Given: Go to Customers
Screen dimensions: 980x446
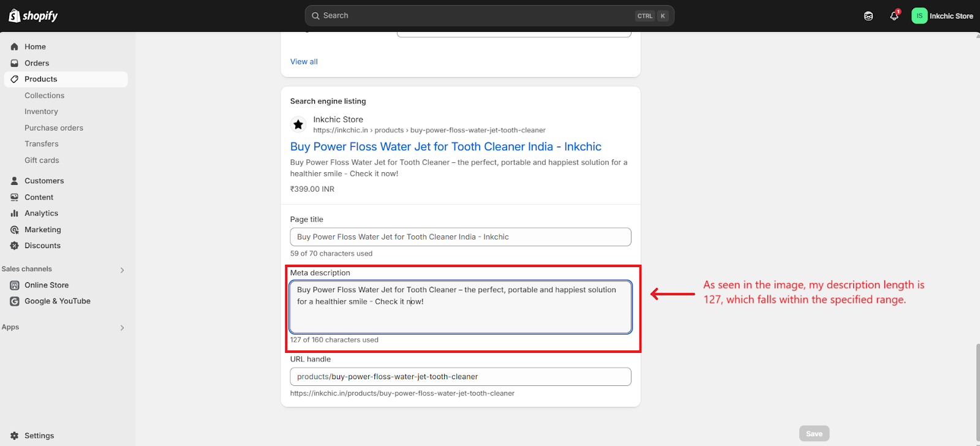Looking at the screenshot, I should [44, 181].
